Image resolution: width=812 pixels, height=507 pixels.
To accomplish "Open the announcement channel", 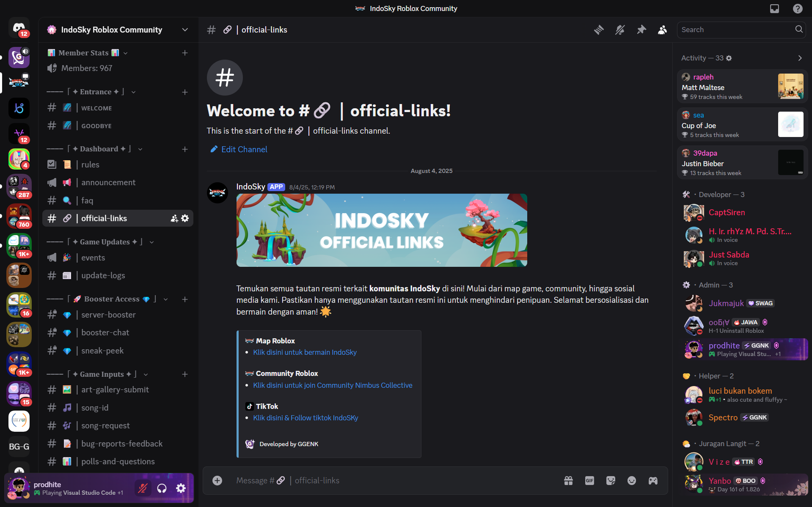I will 118,182.
